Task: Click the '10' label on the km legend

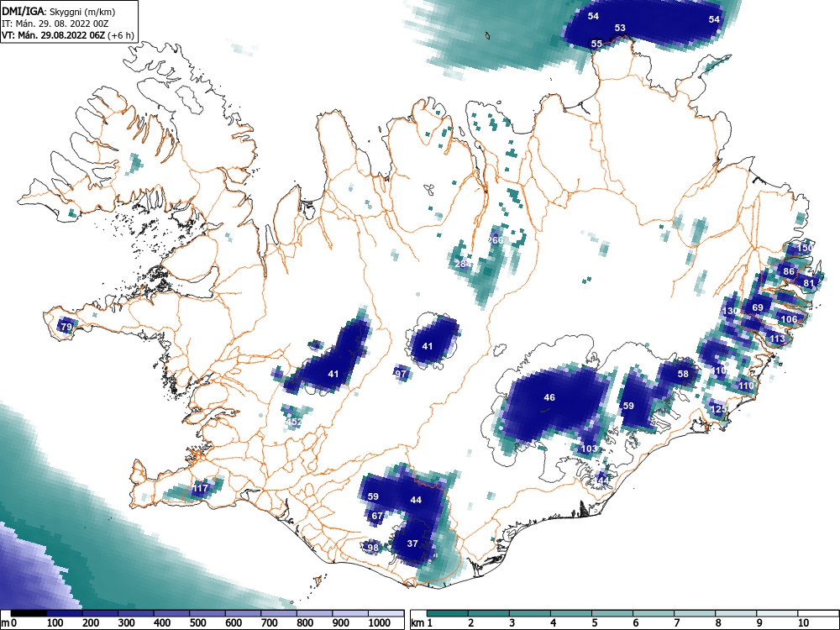Action: (x=802, y=623)
